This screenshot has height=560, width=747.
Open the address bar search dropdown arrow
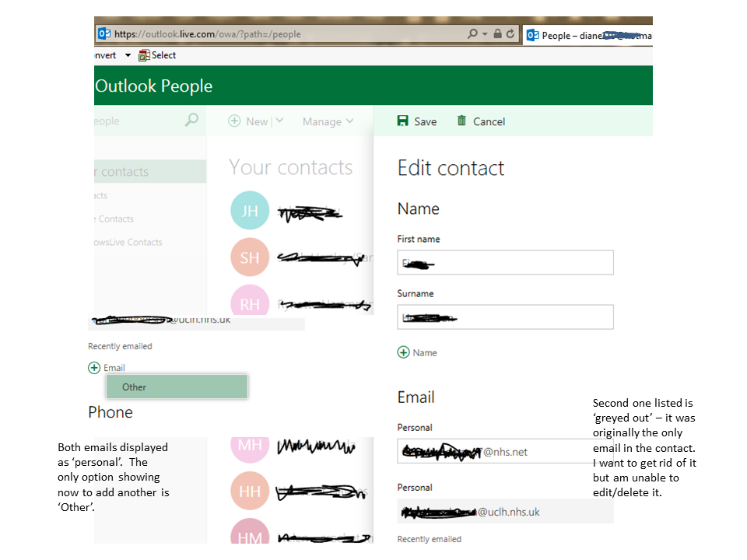tap(485, 34)
